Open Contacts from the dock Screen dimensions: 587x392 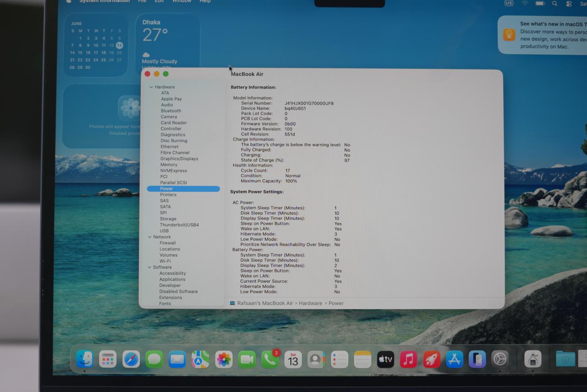316,359
